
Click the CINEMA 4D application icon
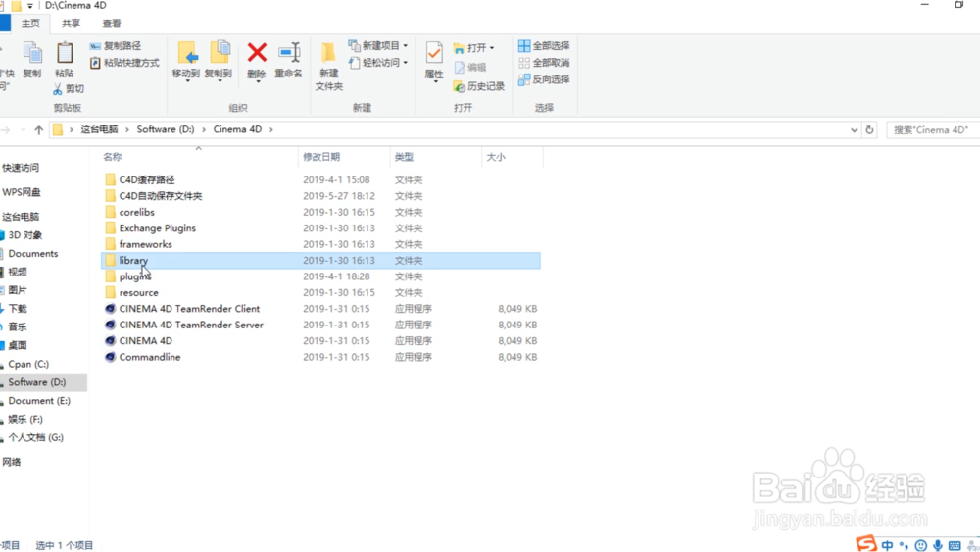pyautogui.click(x=110, y=340)
